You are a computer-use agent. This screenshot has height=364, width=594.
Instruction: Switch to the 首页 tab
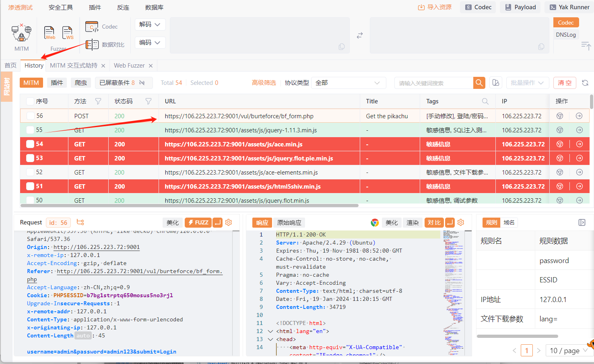point(10,66)
